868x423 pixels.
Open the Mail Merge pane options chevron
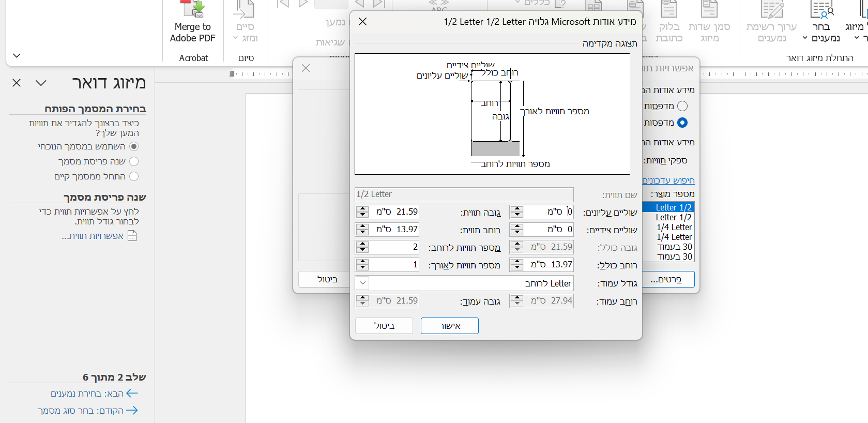pyautogui.click(x=41, y=83)
